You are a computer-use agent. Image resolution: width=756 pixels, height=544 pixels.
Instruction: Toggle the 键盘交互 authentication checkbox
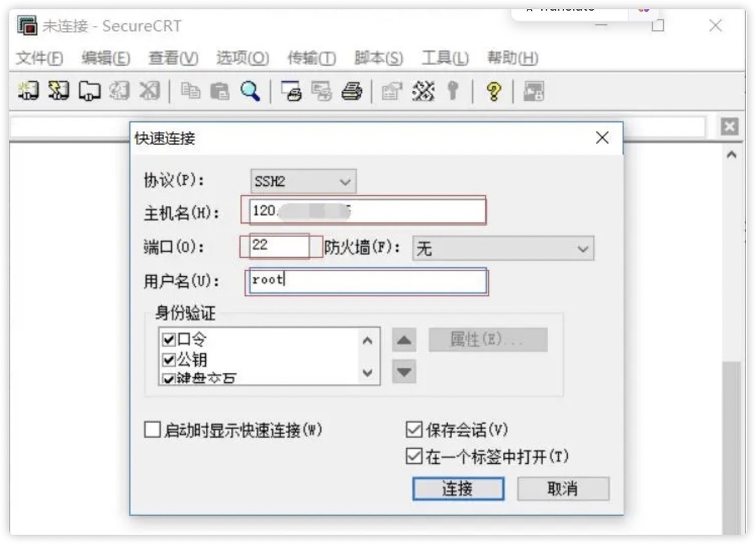[x=169, y=379]
